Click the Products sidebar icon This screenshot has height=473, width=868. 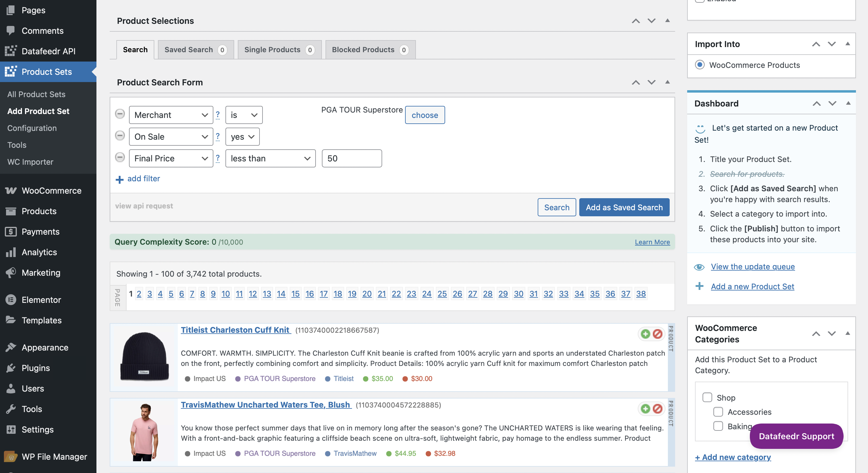tap(11, 211)
